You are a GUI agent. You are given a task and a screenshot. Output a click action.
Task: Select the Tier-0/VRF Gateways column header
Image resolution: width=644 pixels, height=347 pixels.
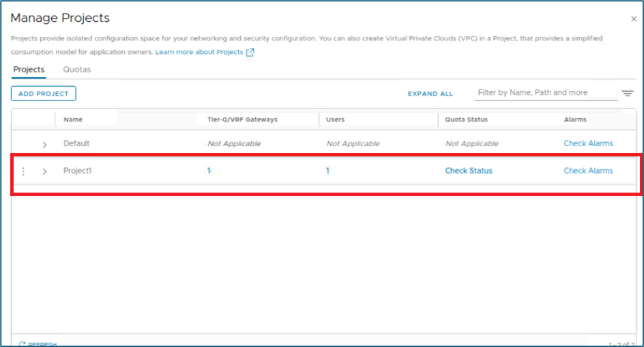click(242, 120)
